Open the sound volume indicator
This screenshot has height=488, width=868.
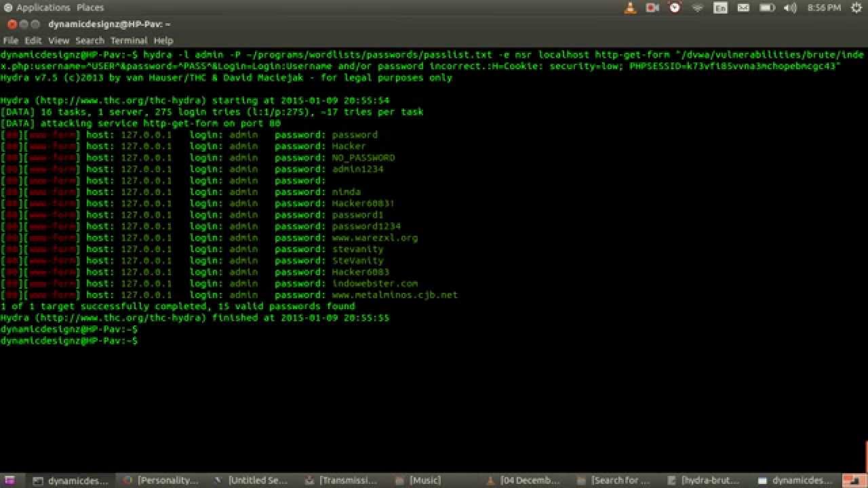(790, 7)
